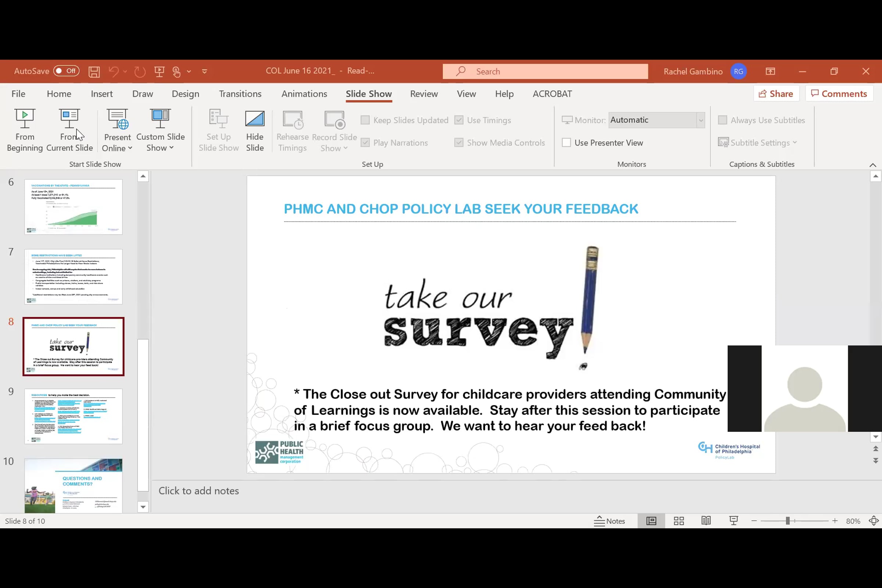Toggle Touch/Mouse mode icon
Viewport: 882px width, 588px height.
pos(177,71)
